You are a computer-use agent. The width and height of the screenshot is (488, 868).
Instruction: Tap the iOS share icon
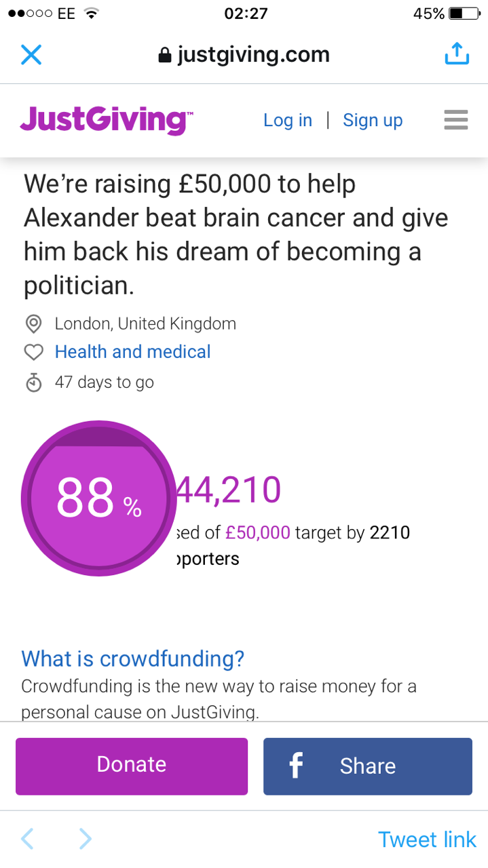click(x=457, y=54)
